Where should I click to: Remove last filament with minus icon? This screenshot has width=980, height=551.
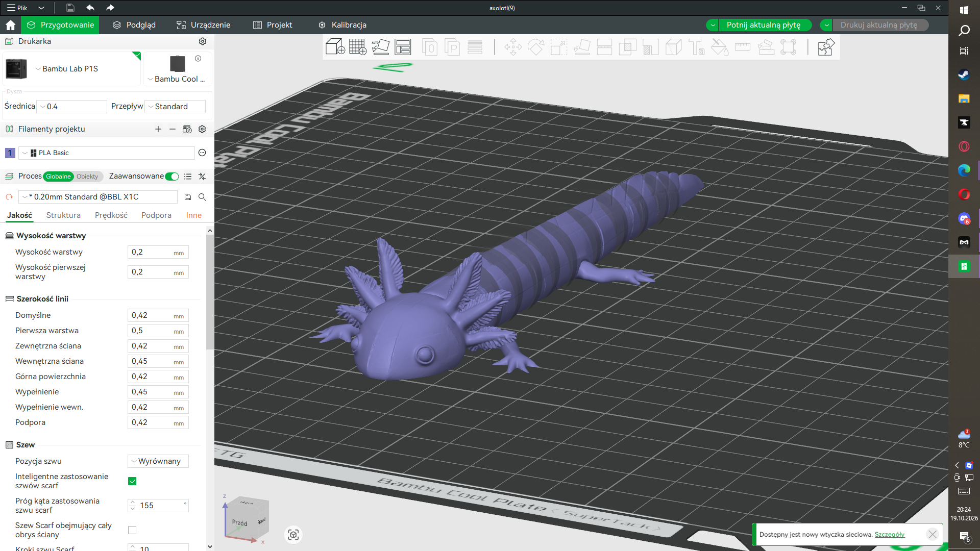173,129
